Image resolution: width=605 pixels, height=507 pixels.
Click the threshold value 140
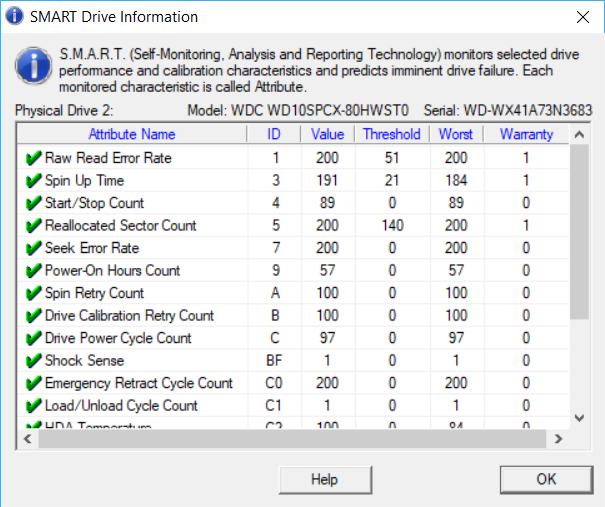coord(392,226)
